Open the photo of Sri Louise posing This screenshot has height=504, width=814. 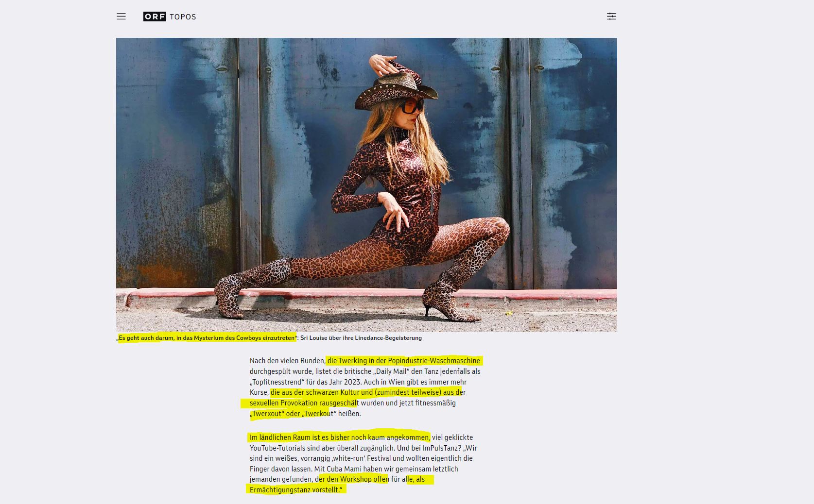pyautogui.click(x=366, y=185)
